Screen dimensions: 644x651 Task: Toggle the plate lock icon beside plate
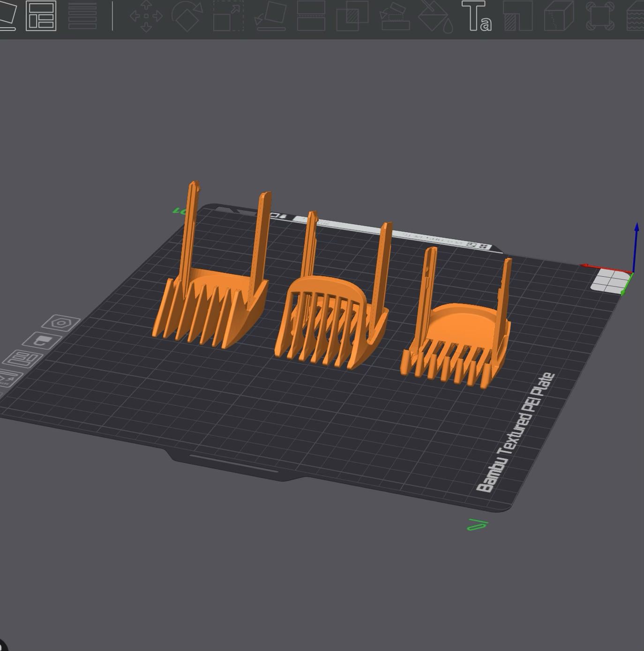click(x=43, y=341)
